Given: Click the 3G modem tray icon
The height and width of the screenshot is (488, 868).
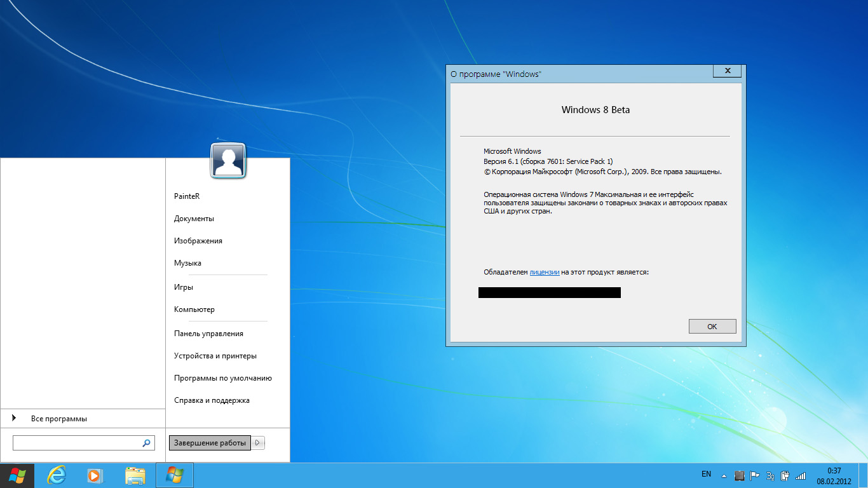Looking at the screenshot, I should [770, 475].
